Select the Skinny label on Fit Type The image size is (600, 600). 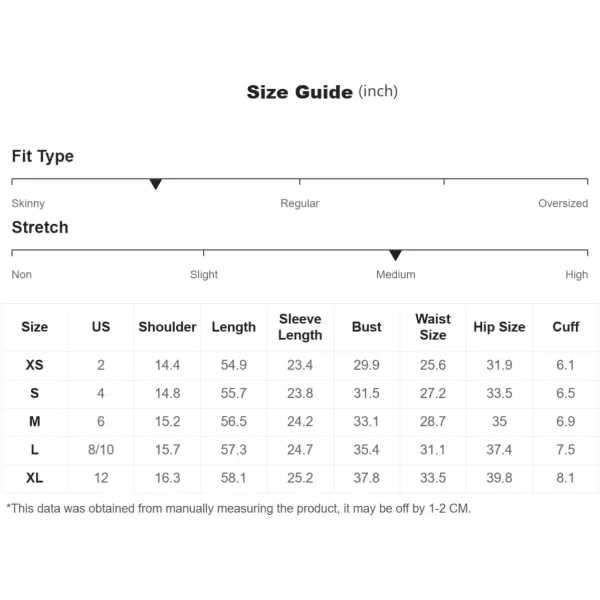[28, 203]
